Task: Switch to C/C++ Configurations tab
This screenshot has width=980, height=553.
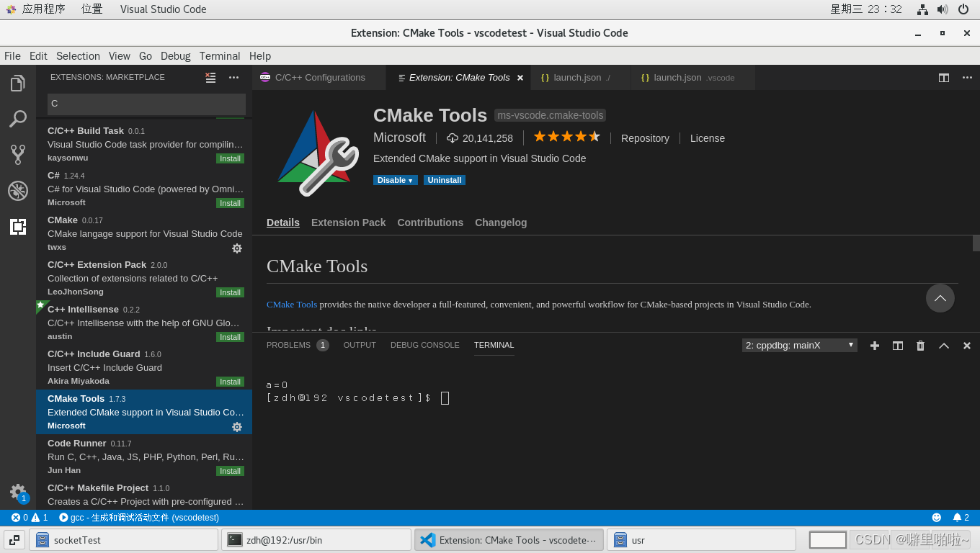Action: (319, 78)
